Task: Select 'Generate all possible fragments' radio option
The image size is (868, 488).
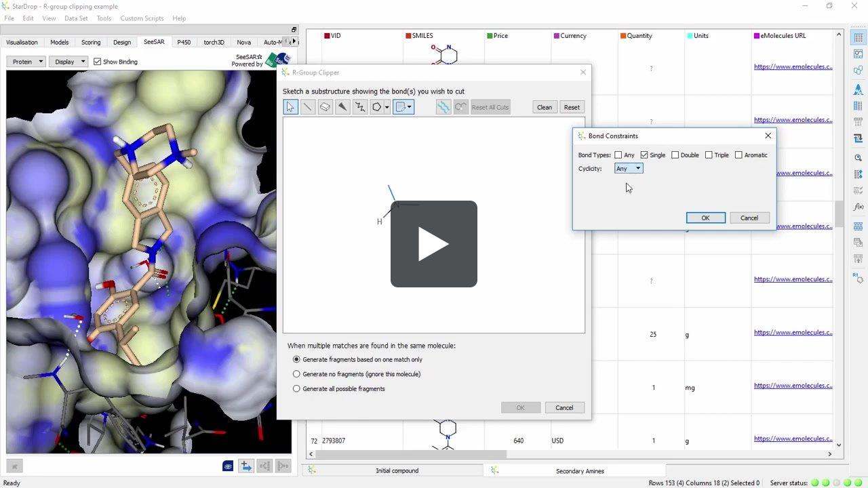Action: pyautogui.click(x=296, y=389)
